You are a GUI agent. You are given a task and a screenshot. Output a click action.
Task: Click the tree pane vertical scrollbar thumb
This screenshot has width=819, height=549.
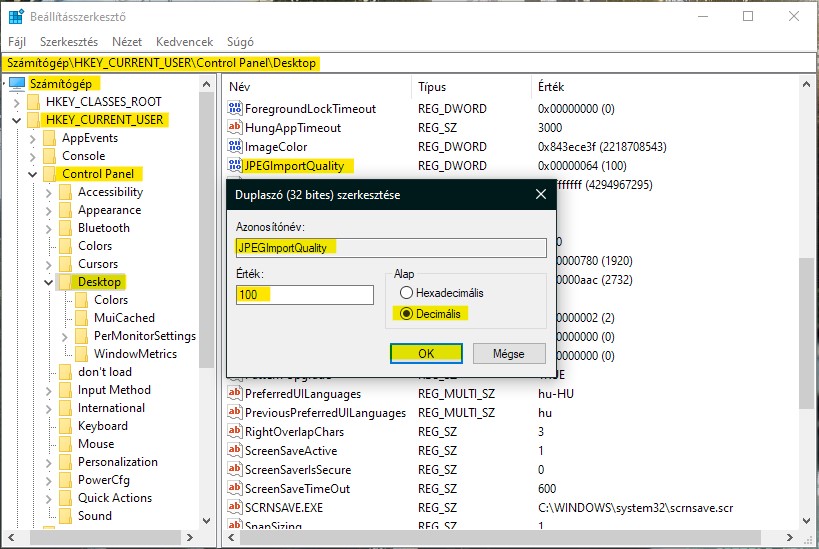point(207,230)
